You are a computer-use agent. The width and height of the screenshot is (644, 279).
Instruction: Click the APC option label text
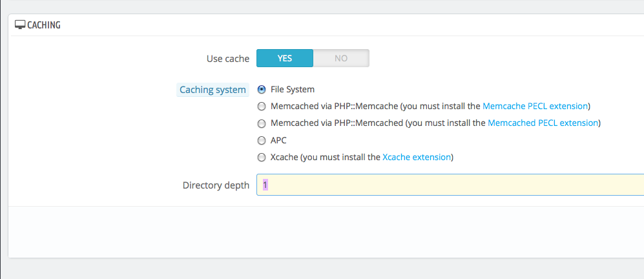click(278, 140)
